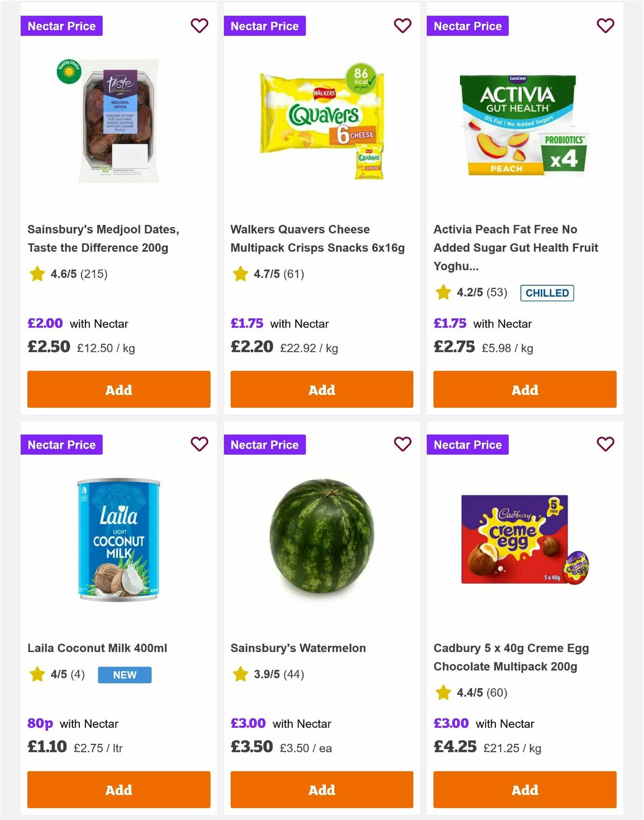This screenshot has height=820, width=644.
Task: Open the Medjool Dates product page
Action: 104,238
